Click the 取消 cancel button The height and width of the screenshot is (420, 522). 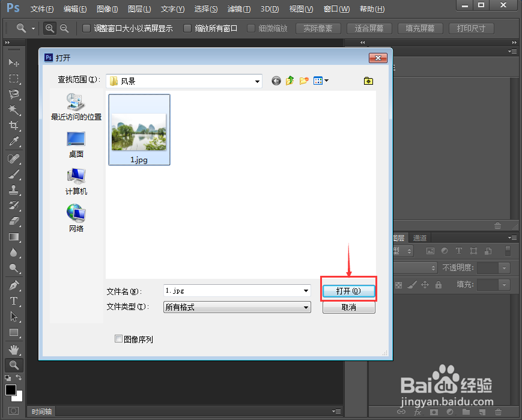click(348, 306)
